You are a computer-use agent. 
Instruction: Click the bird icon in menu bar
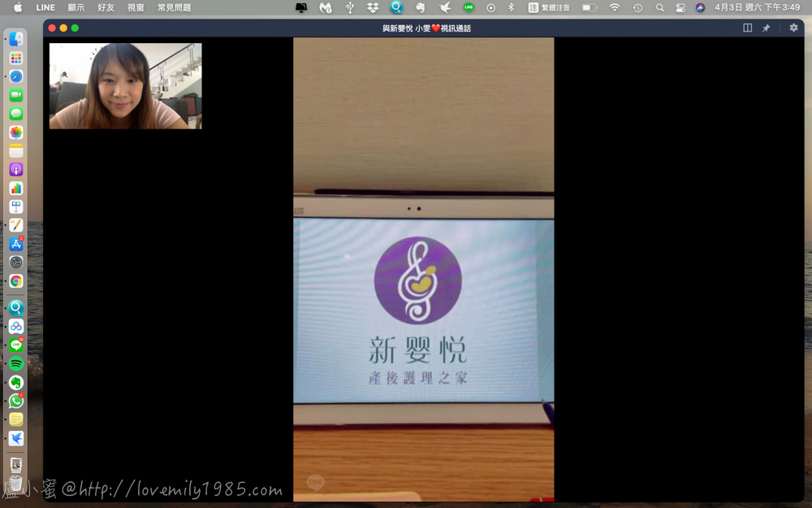(x=444, y=7)
